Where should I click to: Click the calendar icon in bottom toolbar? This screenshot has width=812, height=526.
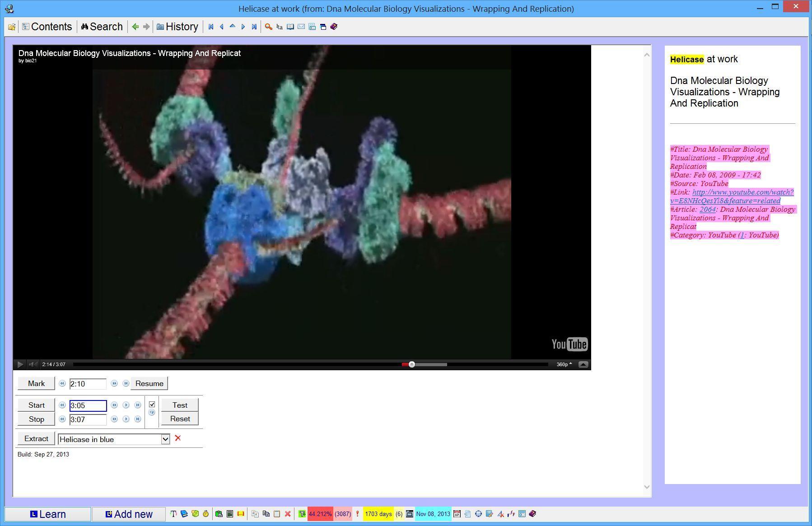[457, 514]
